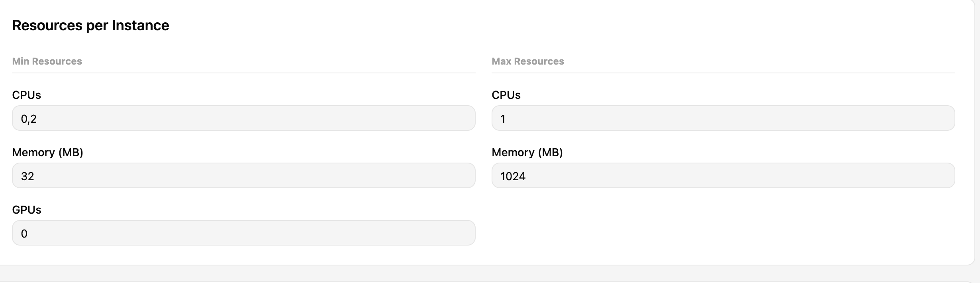Click the CPUs label under Max Resources

point(506,95)
